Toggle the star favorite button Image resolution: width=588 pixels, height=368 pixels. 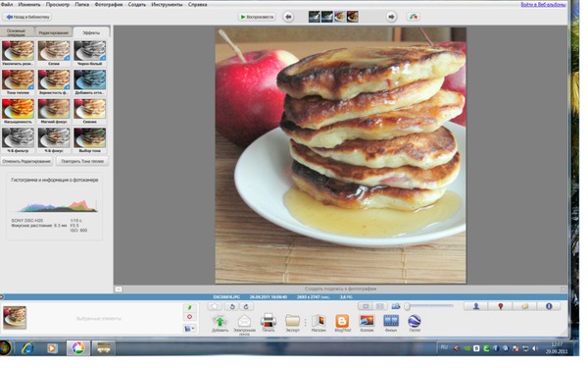215,306
